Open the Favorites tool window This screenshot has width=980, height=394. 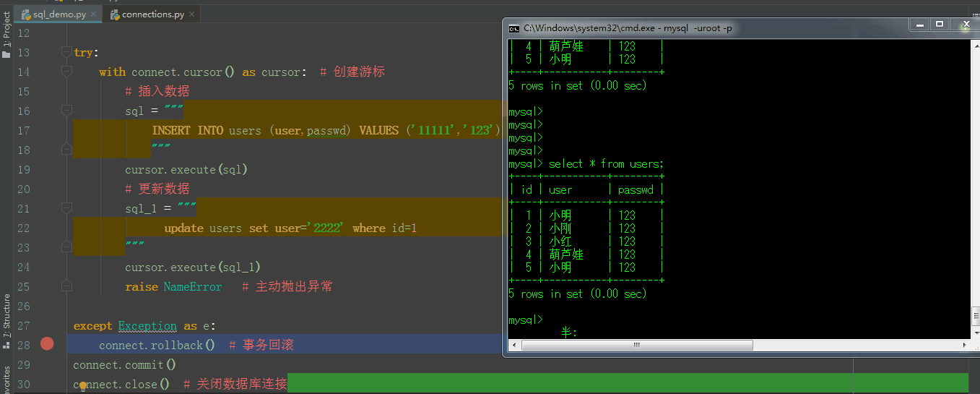point(6,380)
